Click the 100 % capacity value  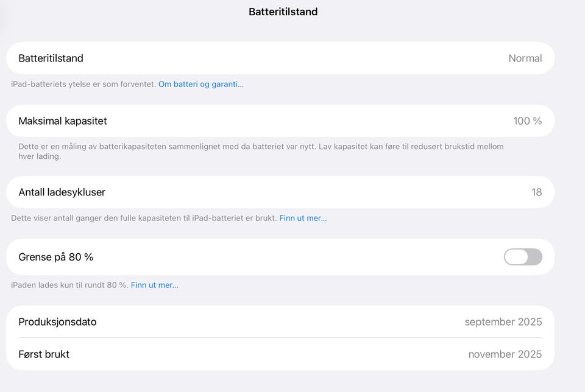click(x=527, y=121)
